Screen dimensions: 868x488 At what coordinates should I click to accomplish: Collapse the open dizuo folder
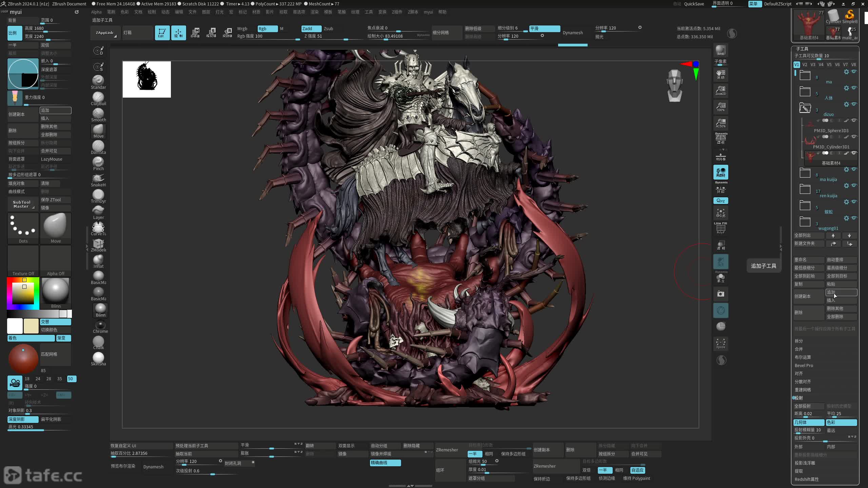(805, 108)
